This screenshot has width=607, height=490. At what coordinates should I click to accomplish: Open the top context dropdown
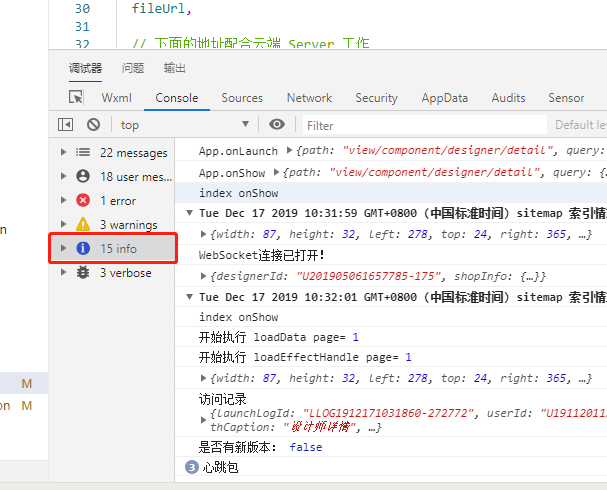[x=185, y=125]
